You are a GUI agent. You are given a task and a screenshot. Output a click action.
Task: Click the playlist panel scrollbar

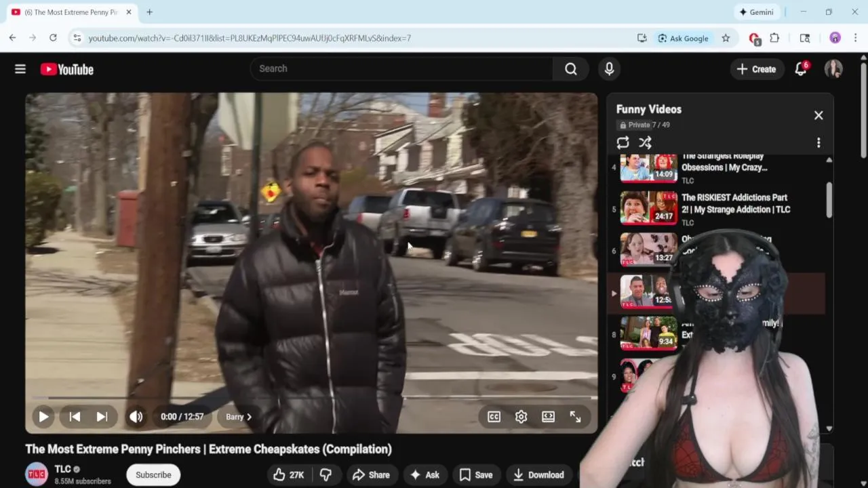pyautogui.click(x=829, y=200)
